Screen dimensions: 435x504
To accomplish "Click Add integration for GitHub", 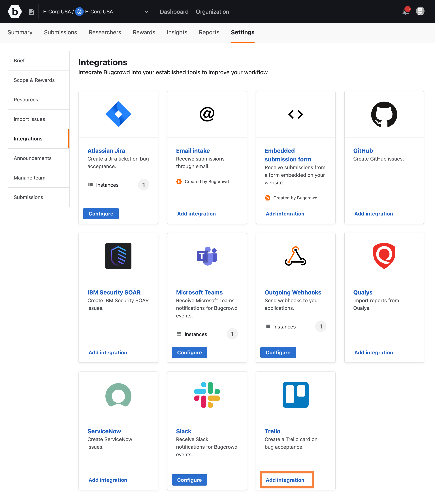I will click(x=374, y=213).
